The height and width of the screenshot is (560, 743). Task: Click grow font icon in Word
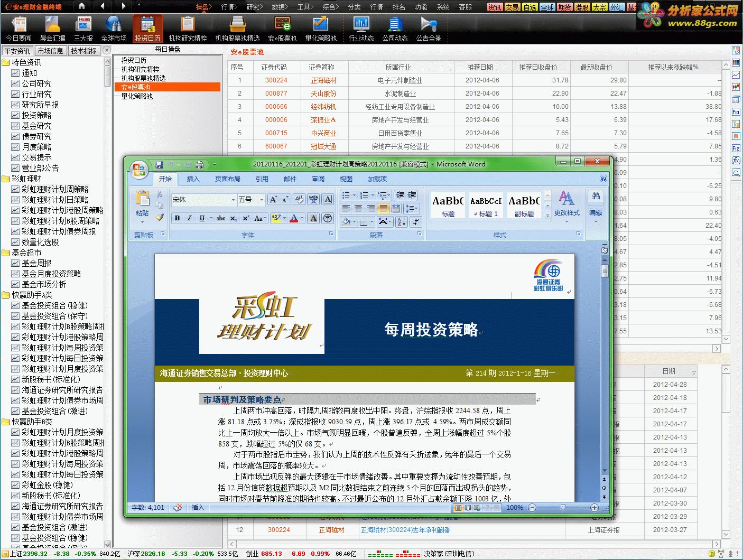pos(273,200)
